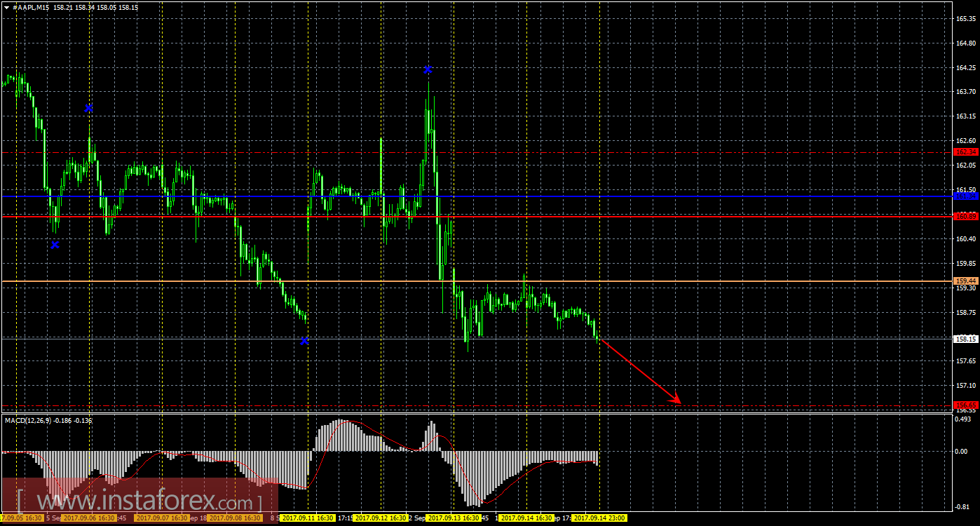Select the red 156.65 target price tag
The image size is (980, 526).
pos(966,405)
